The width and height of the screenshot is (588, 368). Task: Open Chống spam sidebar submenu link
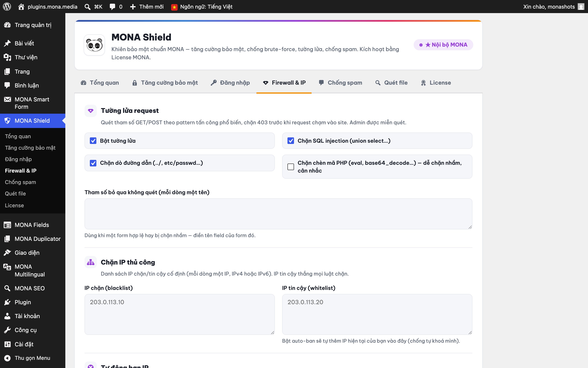coord(20,182)
